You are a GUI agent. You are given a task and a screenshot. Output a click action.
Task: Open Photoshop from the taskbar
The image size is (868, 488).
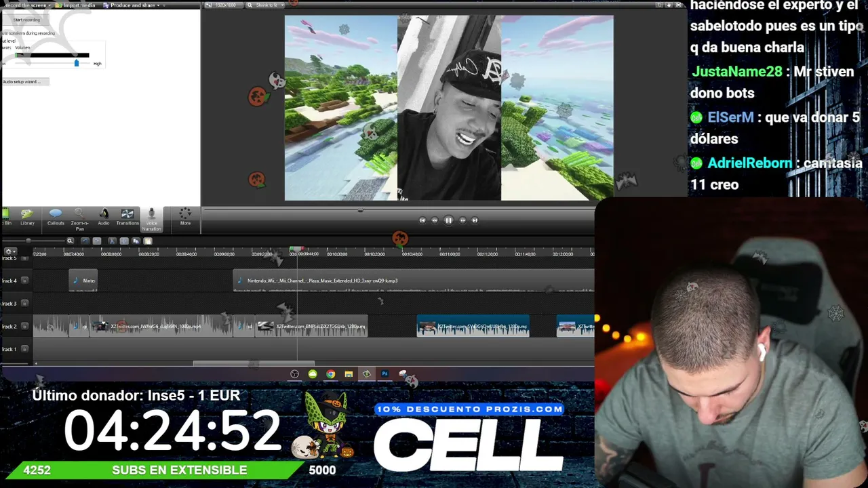point(384,374)
